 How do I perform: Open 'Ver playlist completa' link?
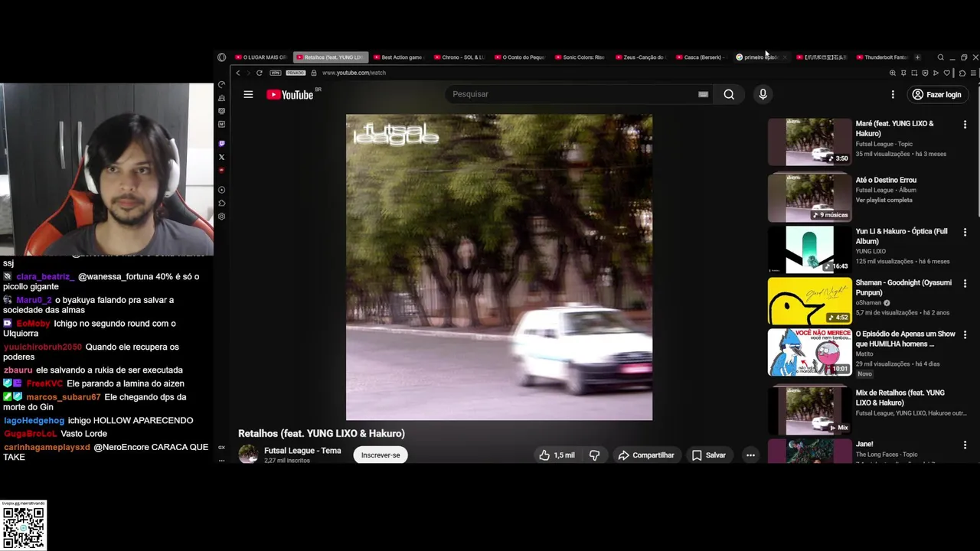point(884,200)
